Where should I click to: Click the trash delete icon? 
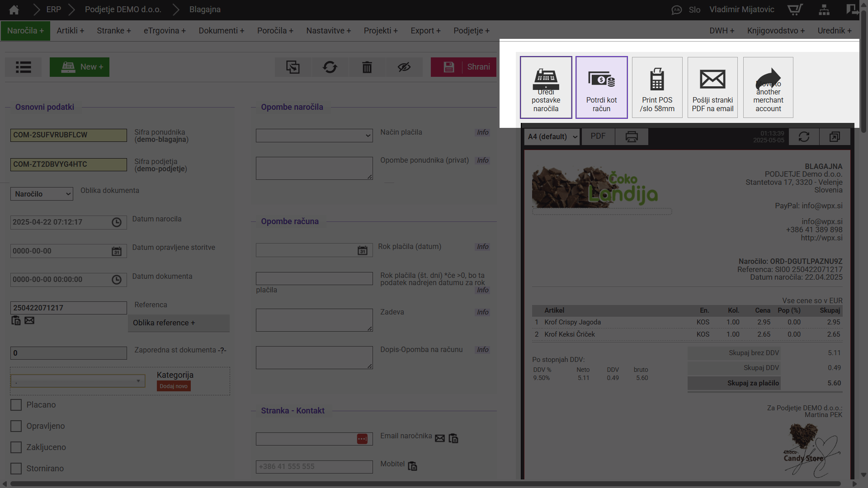[367, 67]
